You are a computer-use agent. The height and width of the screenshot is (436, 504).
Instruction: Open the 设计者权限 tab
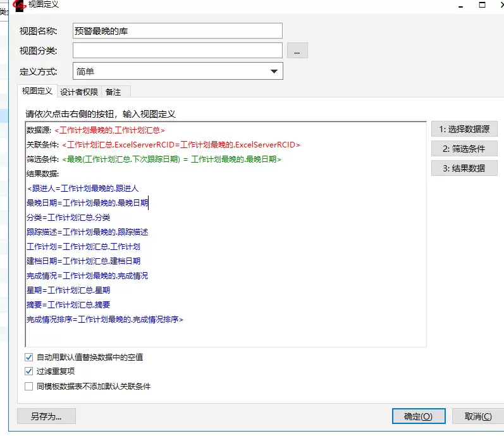pos(79,92)
